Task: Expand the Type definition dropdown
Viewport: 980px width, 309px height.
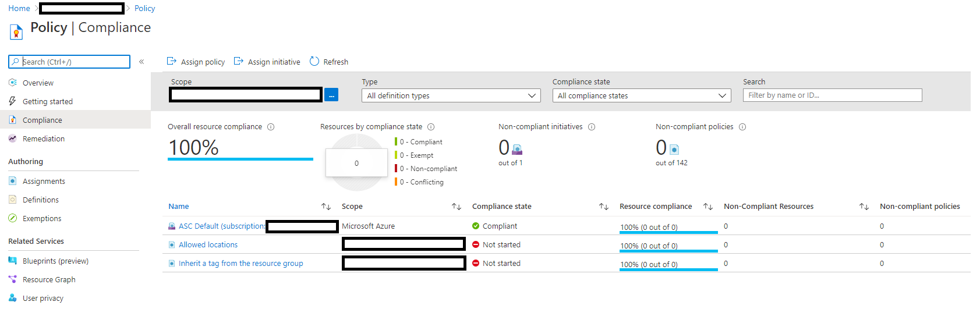Action: (451, 95)
